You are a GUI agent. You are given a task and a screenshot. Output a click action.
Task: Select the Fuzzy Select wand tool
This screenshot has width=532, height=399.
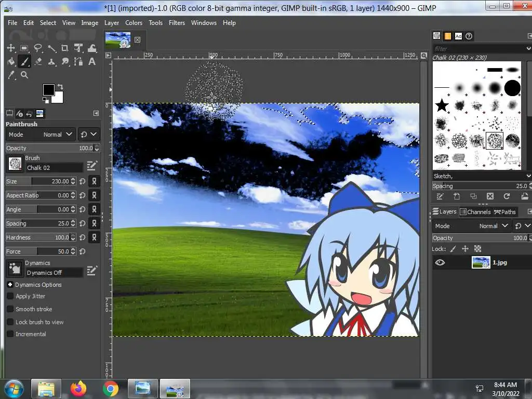(x=51, y=48)
